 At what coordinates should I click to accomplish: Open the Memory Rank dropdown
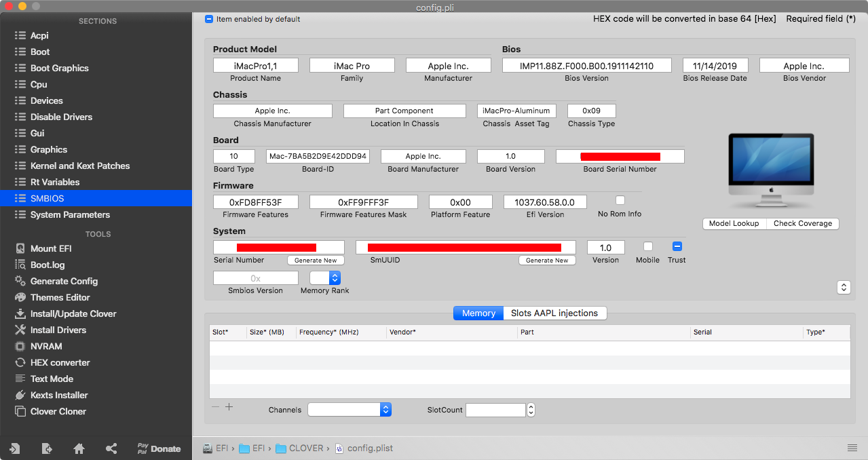(325, 277)
